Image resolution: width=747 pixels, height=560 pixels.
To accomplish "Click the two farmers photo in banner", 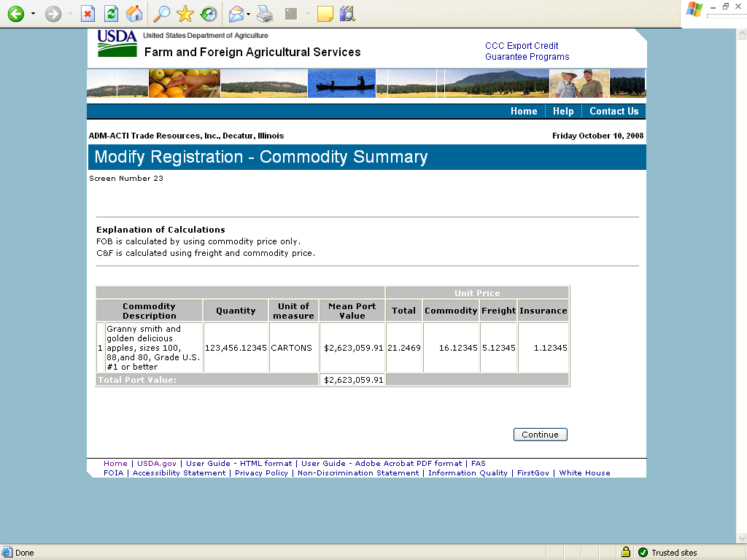I will [579, 83].
